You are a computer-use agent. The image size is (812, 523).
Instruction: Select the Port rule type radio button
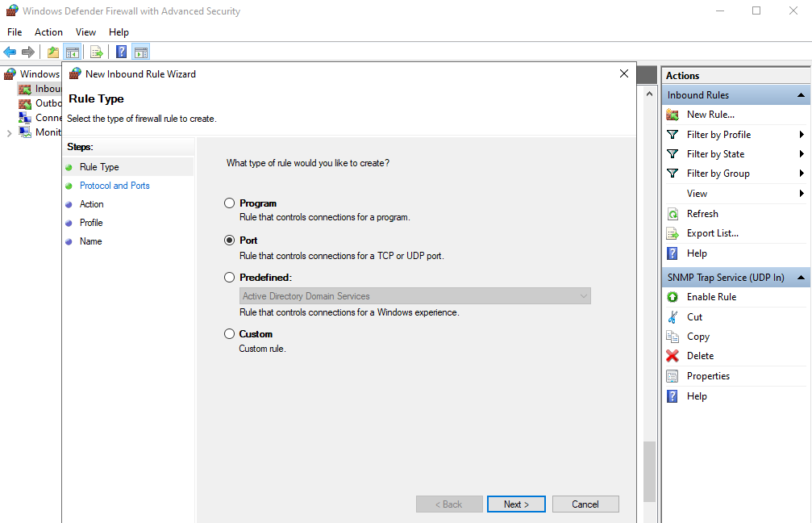pyautogui.click(x=230, y=240)
